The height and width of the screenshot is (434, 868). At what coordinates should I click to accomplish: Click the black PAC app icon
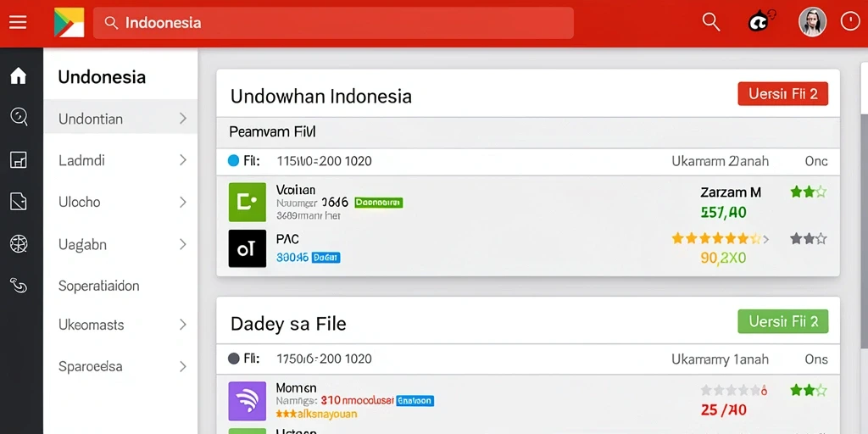pyautogui.click(x=247, y=248)
